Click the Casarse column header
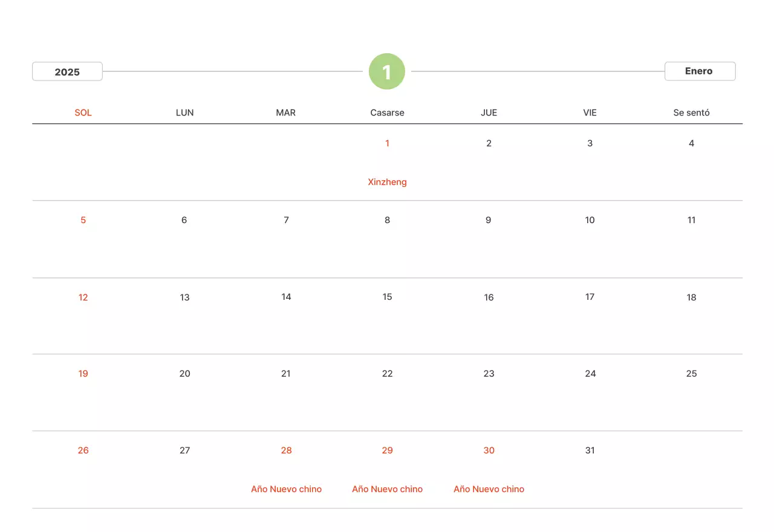Screen dimensions: 774x532 pyautogui.click(x=387, y=112)
